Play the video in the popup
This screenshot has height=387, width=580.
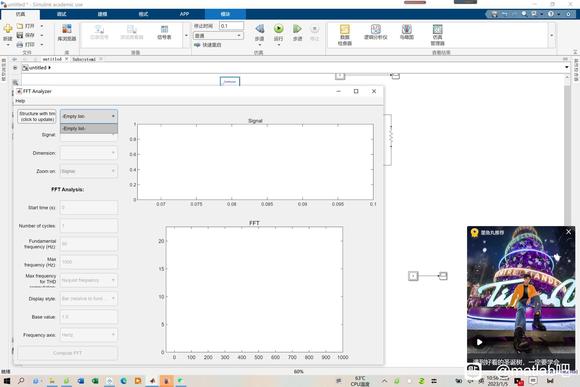[x=479, y=342]
